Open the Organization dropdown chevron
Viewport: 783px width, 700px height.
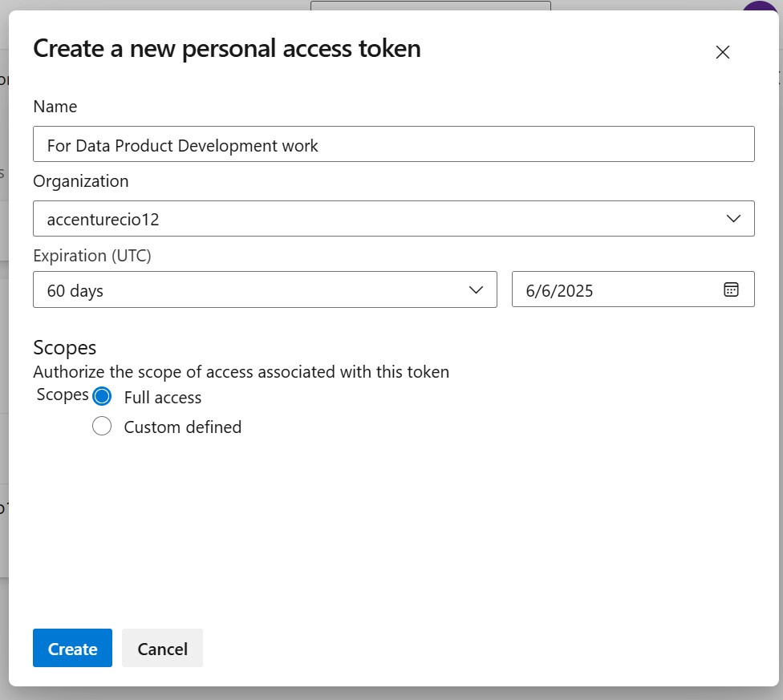(x=732, y=218)
